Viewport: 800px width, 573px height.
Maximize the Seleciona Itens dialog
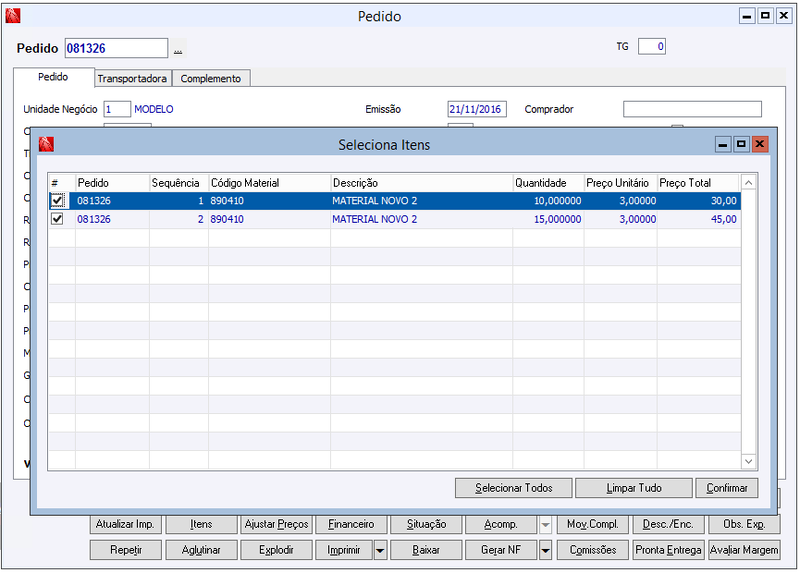741,144
